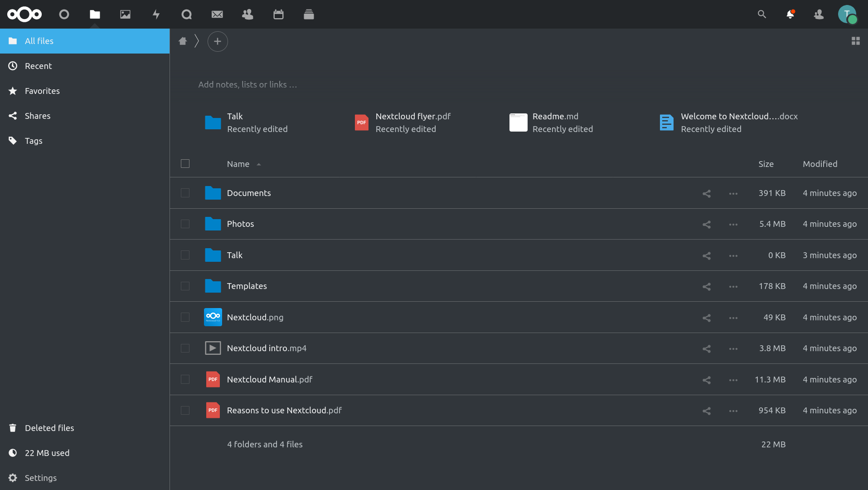868x490 pixels.
Task: Select All files in sidebar
Action: coord(85,41)
